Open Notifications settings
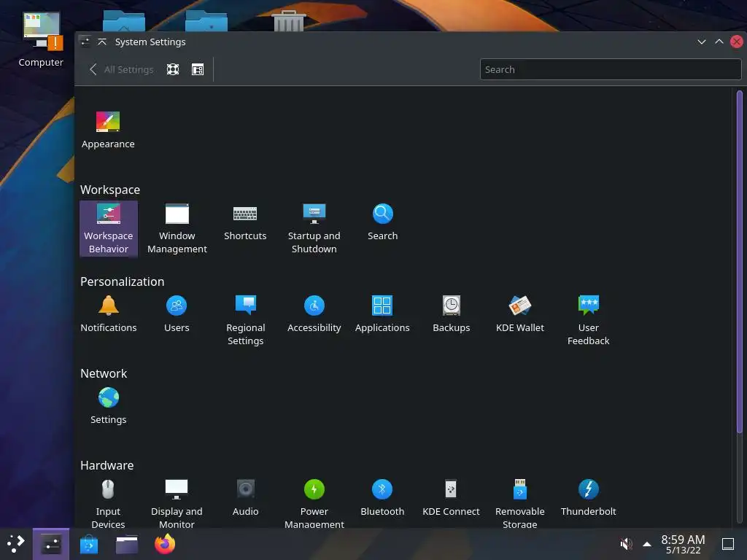747x560 pixels. (x=109, y=314)
